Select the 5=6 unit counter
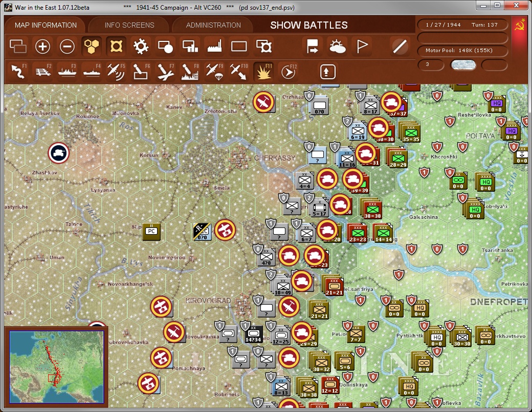Viewport: 532px width, 412px height. [345, 361]
